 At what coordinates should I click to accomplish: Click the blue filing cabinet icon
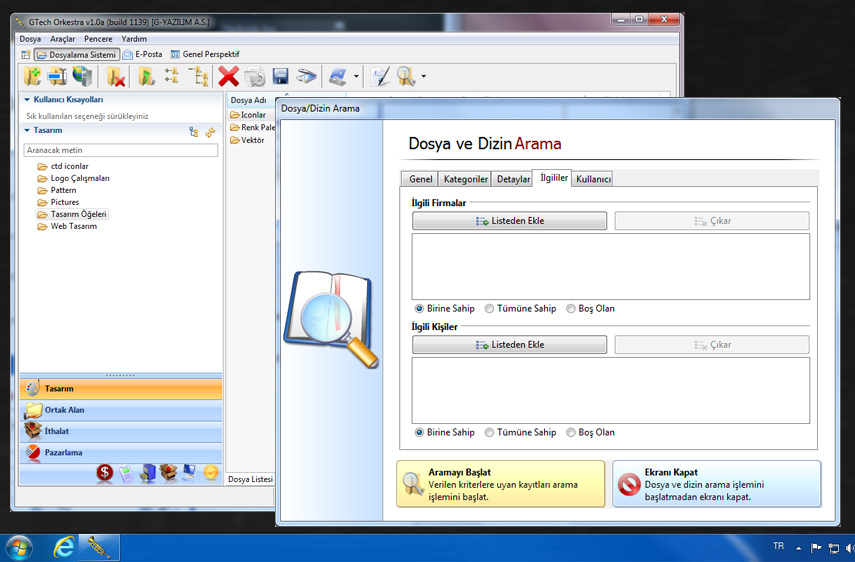[x=147, y=472]
